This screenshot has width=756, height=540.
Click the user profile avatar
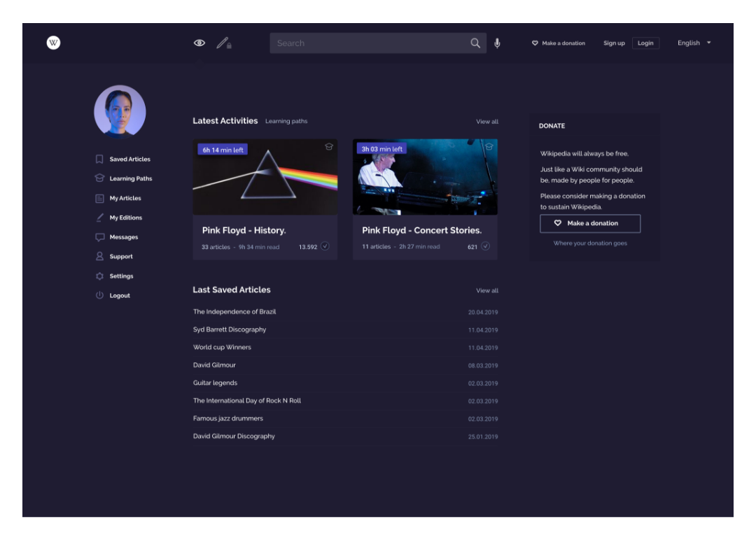120,112
